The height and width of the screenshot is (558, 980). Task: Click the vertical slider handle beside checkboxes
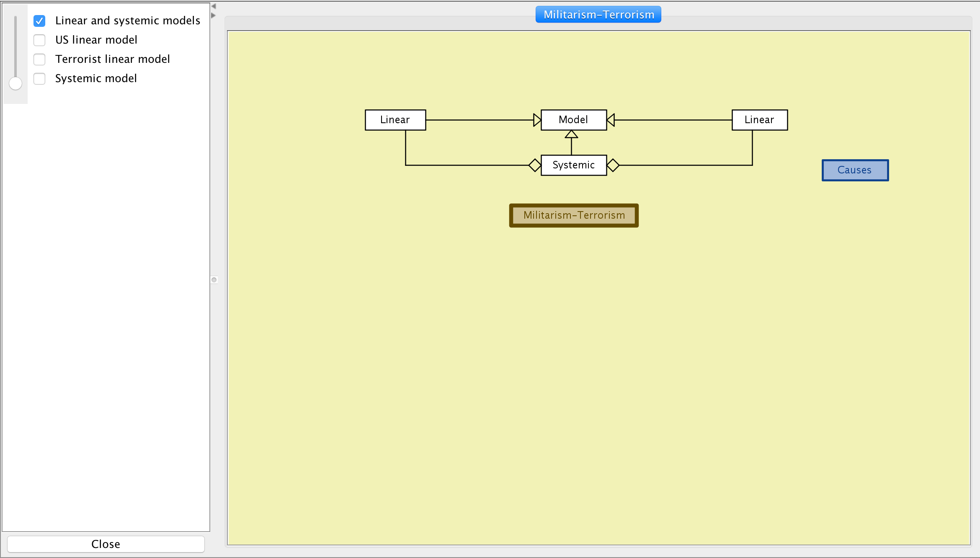tap(15, 83)
